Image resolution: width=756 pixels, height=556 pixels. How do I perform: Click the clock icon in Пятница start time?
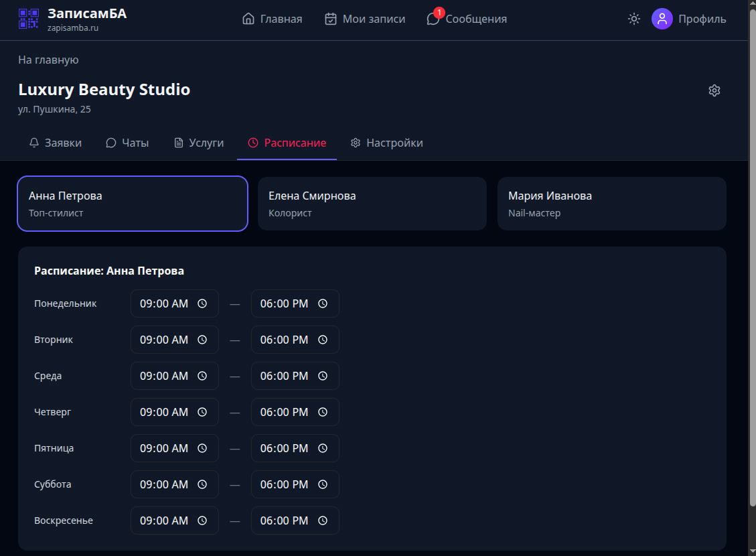[x=202, y=448]
